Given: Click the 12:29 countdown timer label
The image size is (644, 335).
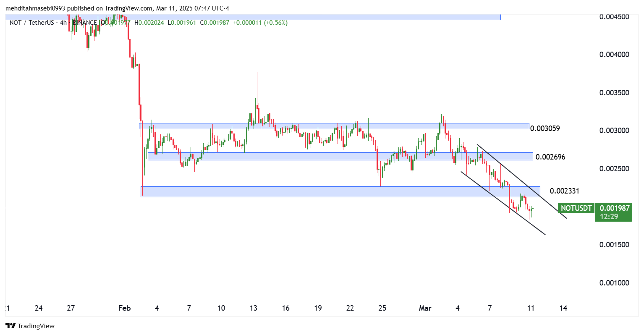Looking at the screenshot, I should (609, 217).
